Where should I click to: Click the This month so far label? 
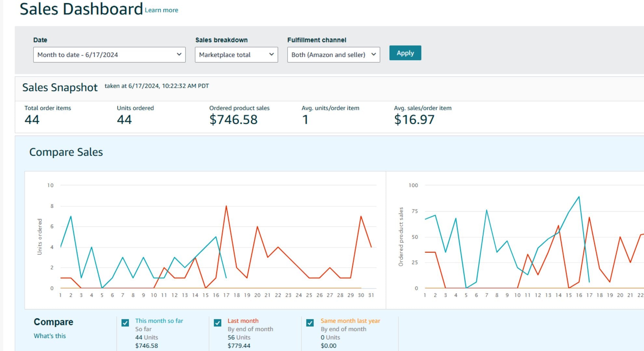point(159,321)
